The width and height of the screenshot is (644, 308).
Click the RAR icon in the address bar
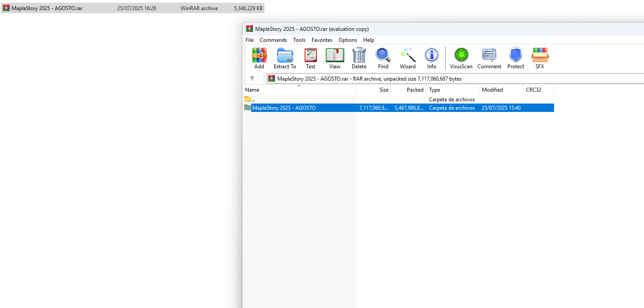pos(272,78)
